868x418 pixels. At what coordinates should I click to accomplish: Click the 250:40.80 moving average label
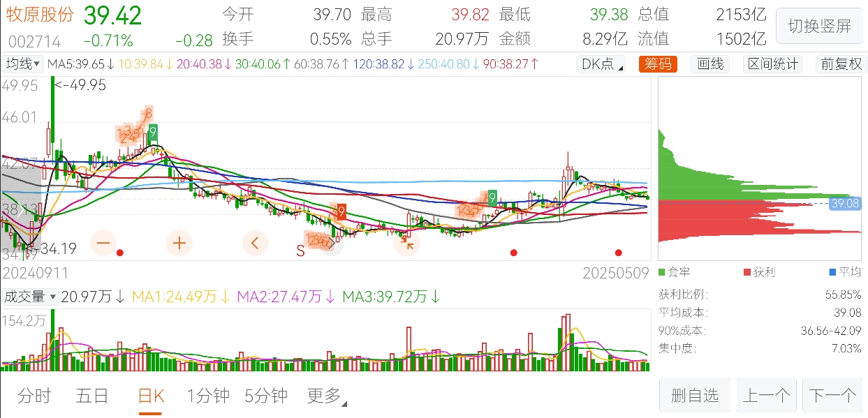point(450,64)
